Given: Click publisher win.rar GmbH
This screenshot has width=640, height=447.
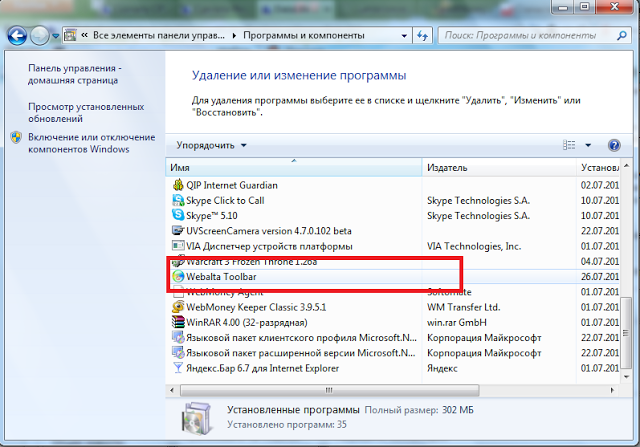Looking at the screenshot, I should coord(457,322).
